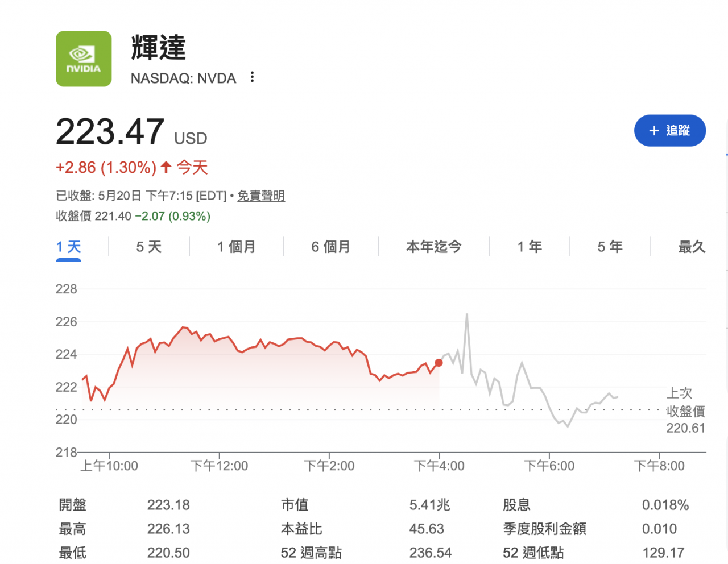Click the 下午8:00 time axis label

coord(659,466)
